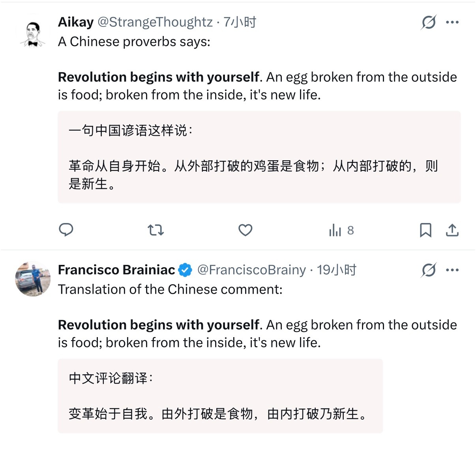Screen dimensions: 476x450
Task: Visit @StrangeThoughtz handle link
Action: coord(155,22)
